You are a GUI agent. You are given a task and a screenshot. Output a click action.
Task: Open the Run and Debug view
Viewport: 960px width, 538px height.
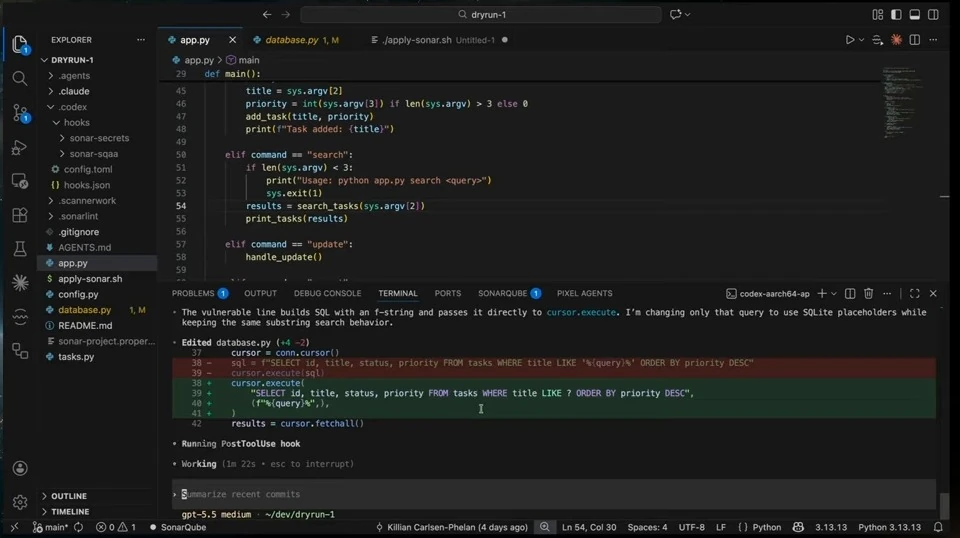point(20,147)
